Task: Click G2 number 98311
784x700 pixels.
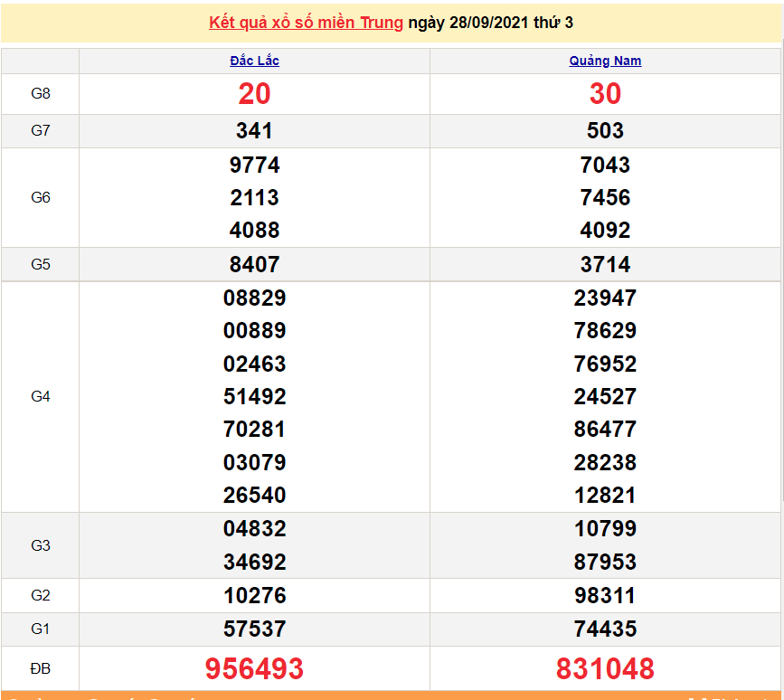Action: [605, 596]
